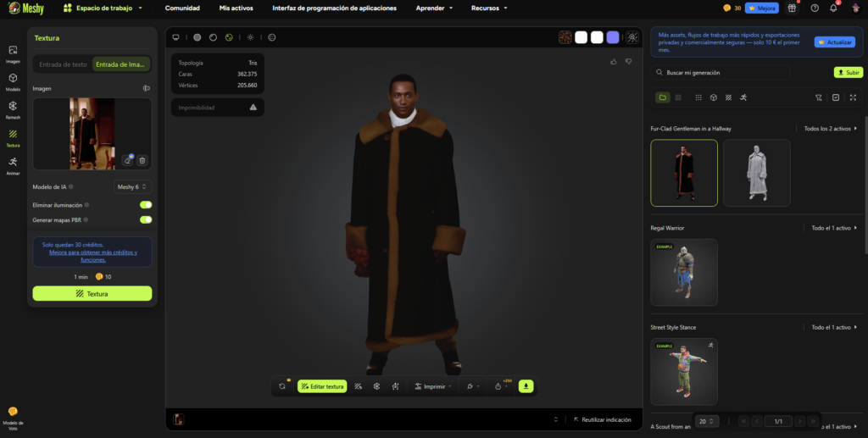Click the regenerate refresh icon in bottom toolbar
868x438 pixels.
pos(282,386)
